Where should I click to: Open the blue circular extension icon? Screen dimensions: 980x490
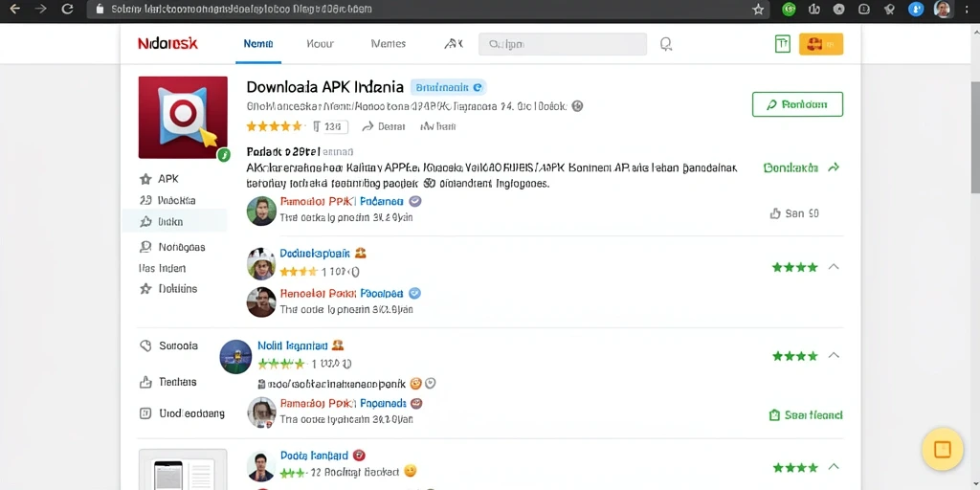(x=916, y=10)
